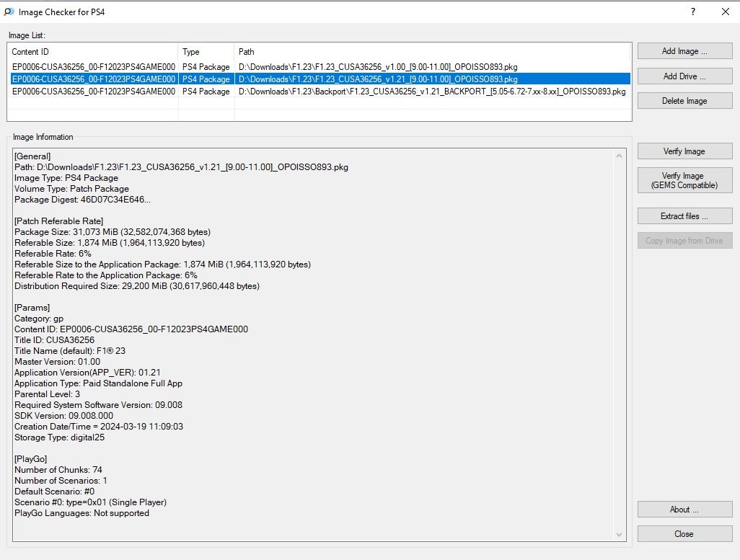Viewport: 740px width, 560px height.
Task: Click PlayGo Languages: Not supported line
Action: point(82,513)
